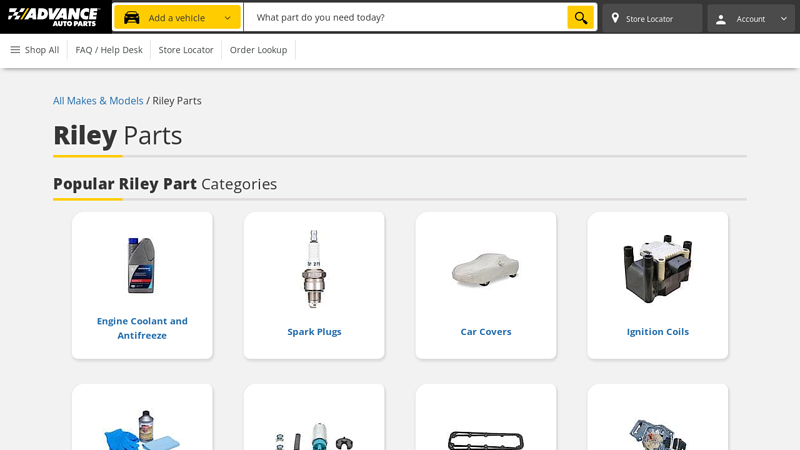Click the Advance Auto Parts logo

click(x=54, y=17)
